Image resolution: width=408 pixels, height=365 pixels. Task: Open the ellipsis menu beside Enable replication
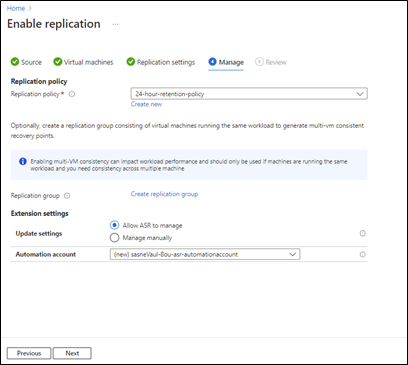[115, 24]
